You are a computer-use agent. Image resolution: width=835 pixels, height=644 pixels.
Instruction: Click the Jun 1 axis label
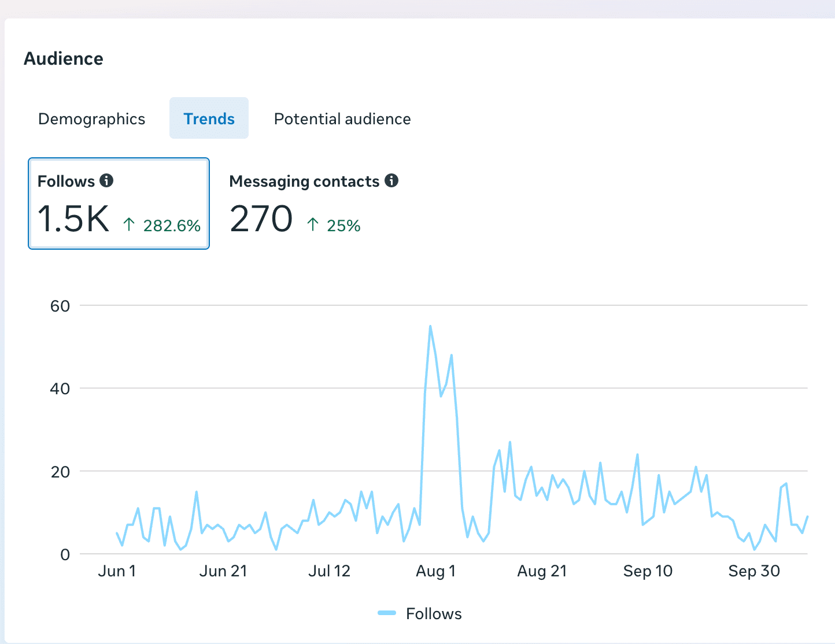coord(117,571)
